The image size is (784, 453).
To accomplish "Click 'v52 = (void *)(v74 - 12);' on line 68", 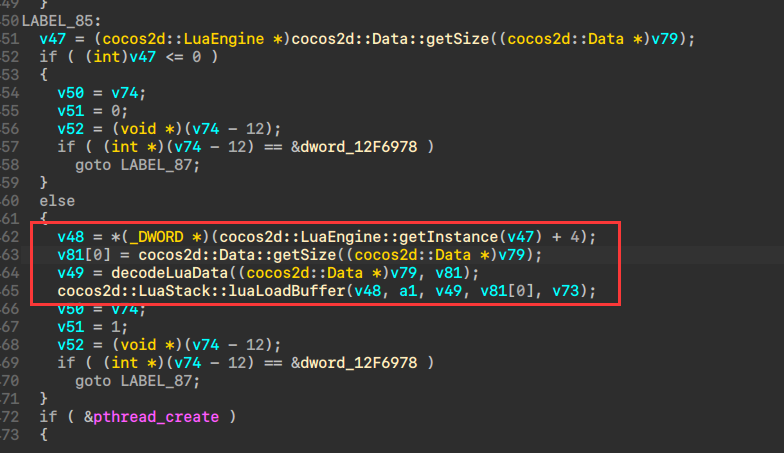I will tap(169, 345).
